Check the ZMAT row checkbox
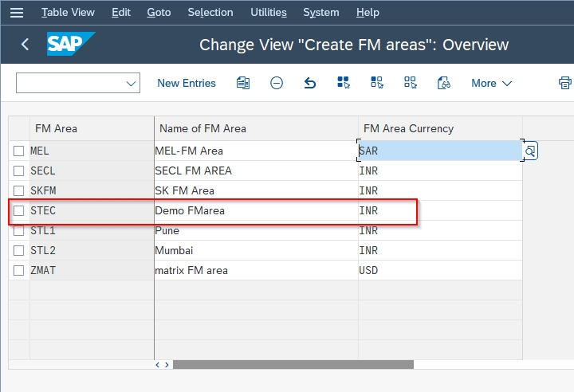This screenshot has width=574, height=392. click(19, 271)
